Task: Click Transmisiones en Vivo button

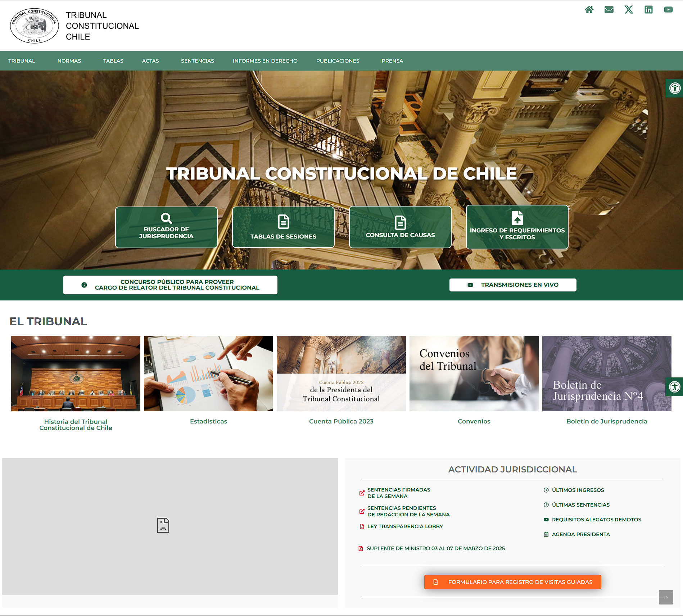Action: point(513,285)
